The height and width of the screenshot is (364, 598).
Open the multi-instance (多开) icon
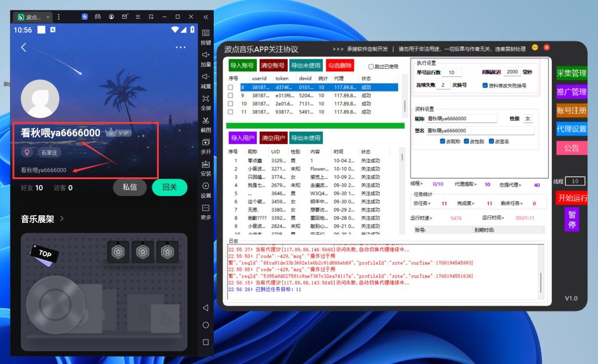[x=206, y=142]
